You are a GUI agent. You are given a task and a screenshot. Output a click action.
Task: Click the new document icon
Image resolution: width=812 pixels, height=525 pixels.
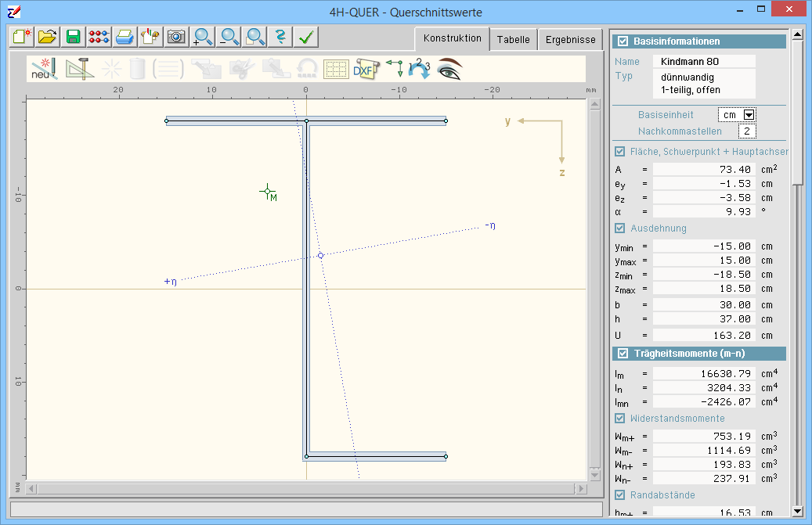[x=22, y=37]
